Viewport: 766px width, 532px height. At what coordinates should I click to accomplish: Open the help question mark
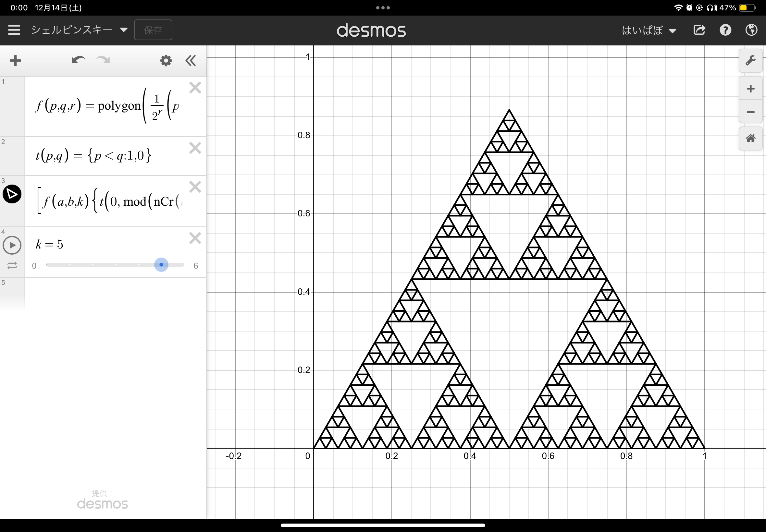(725, 30)
